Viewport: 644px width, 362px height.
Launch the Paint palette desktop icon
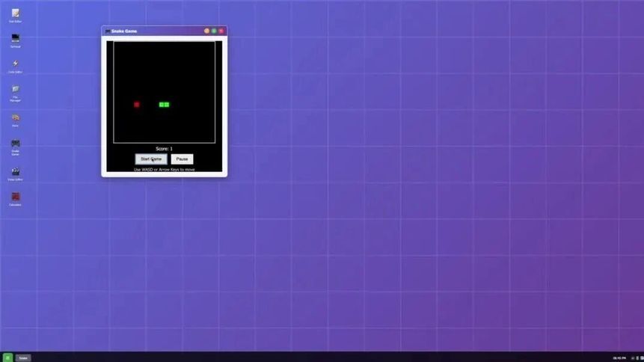click(x=15, y=120)
